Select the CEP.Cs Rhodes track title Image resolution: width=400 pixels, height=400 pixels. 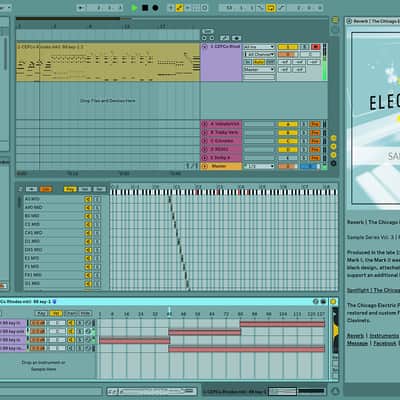[x=225, y=47]
